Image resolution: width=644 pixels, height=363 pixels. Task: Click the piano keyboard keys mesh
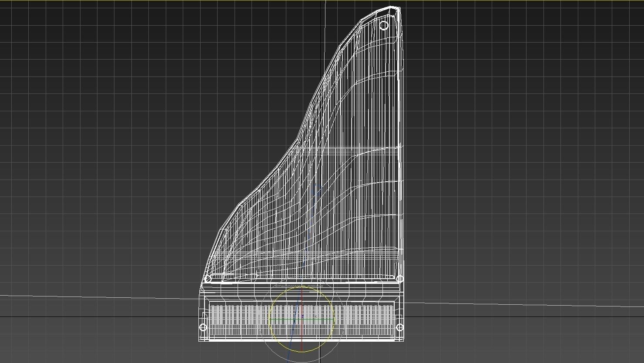click(302, 320)
